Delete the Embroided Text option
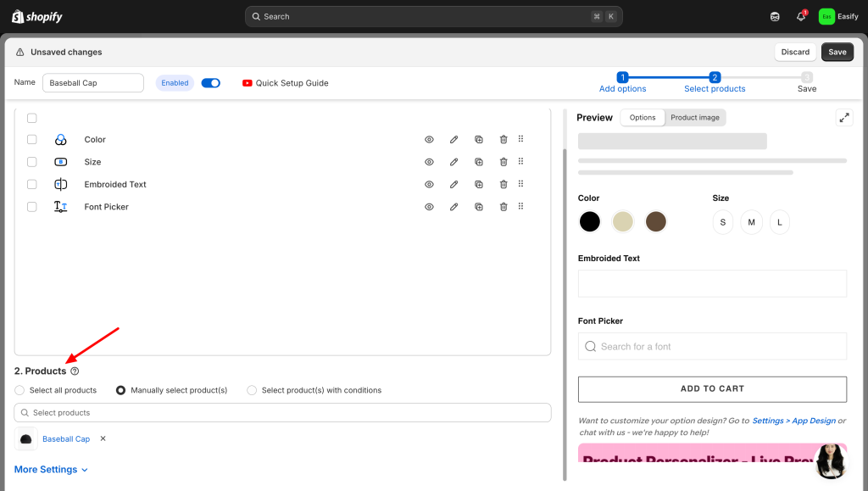The width and height of the screenshot is (868, 491). point(504,184)
